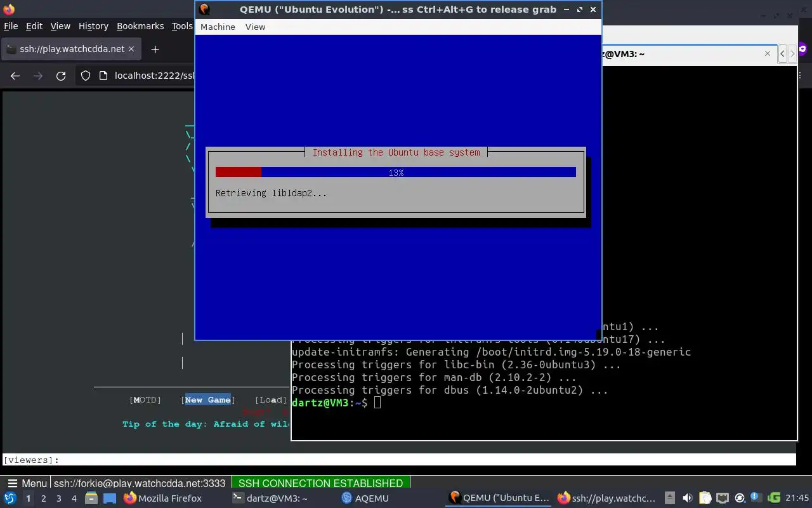The height and width of the screenshot is (508, 812).
Task: Click SSH CONNECTION ESTABLISHED status label
Action: point(320,483)
